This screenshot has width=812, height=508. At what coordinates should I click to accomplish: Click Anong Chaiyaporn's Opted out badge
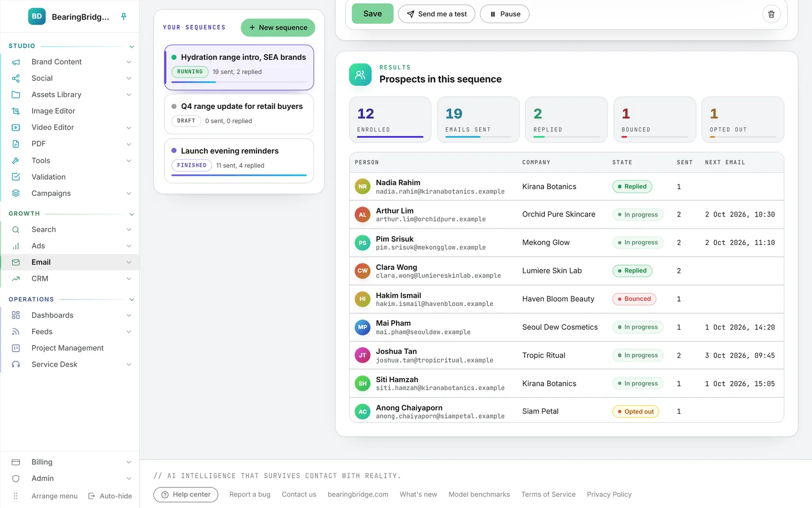click(x=635, y=412)
